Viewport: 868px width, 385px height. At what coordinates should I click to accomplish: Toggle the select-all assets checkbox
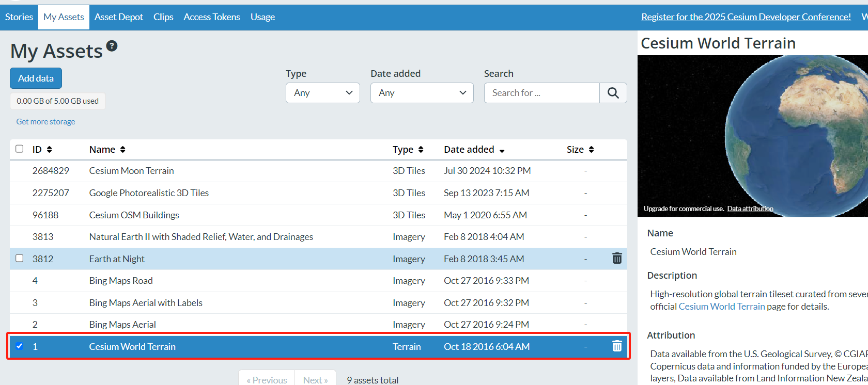click(x=20, y=149)
